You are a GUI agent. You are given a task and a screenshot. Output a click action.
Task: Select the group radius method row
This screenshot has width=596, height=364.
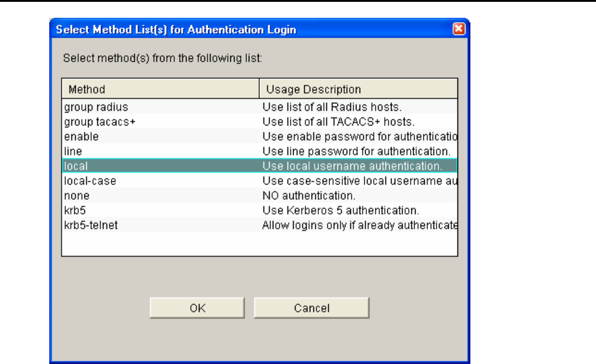coord(260,106)
